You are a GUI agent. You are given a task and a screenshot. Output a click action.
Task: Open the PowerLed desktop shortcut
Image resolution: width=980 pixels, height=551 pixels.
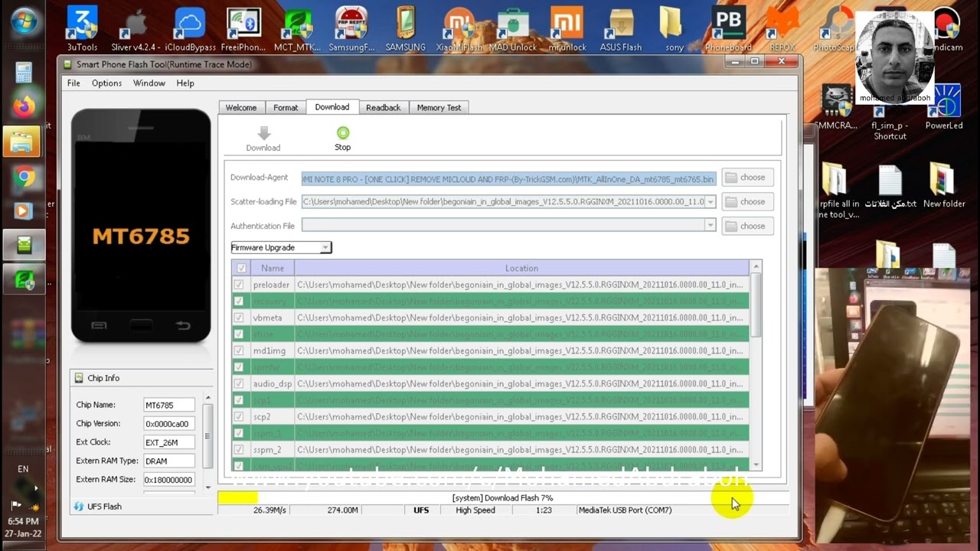(x=944, y=106)
